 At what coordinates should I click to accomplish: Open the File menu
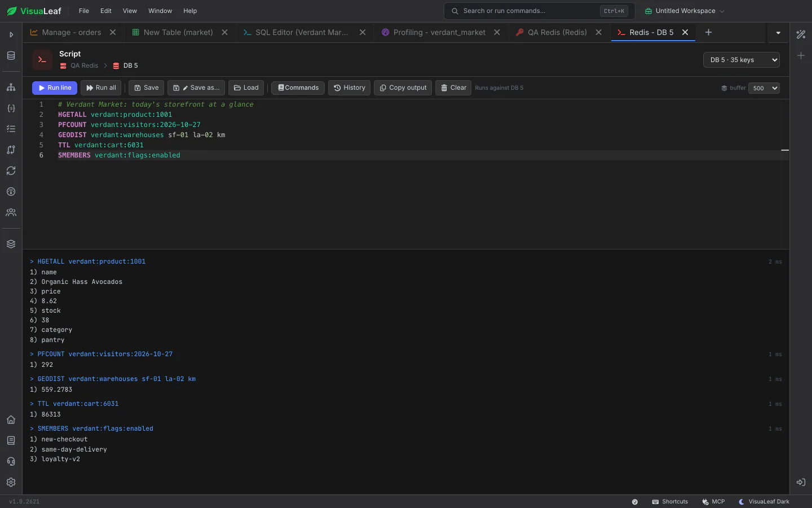click(84, 11)
